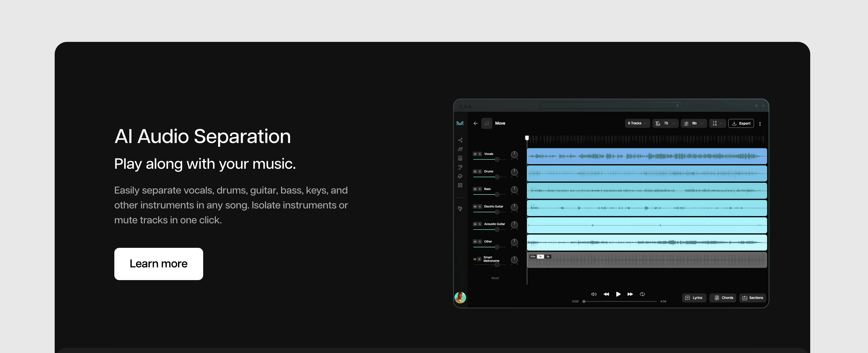Unmute the Smart Metronome track
868x353 pixels.
pos(475,259)
